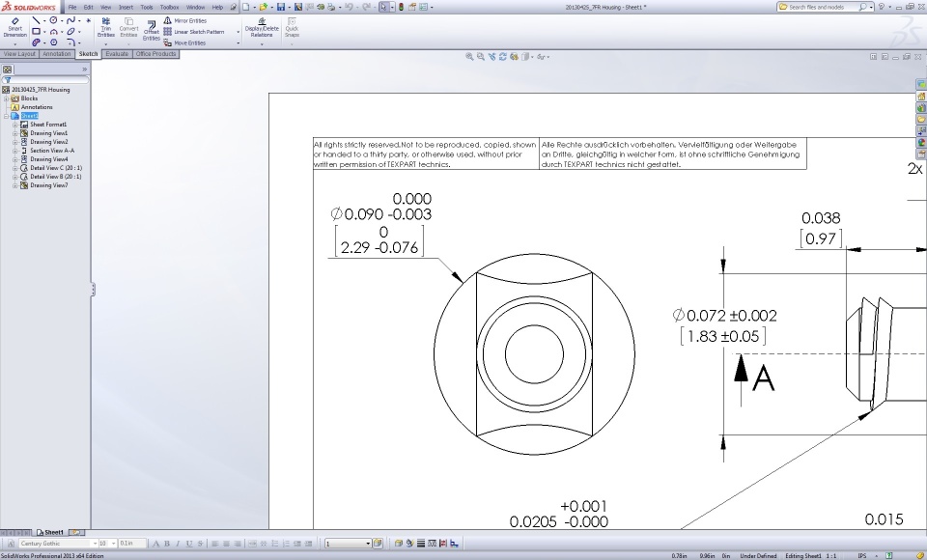The width and height of the screenshot is (927, 560).
Task: Open the Toolbox menu
Action: 170,7
